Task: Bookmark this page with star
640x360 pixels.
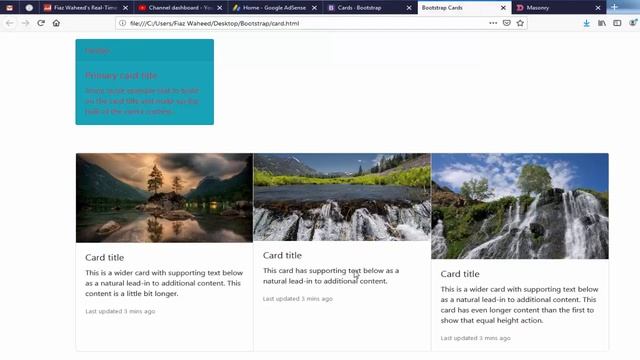Action: (520, 23)
